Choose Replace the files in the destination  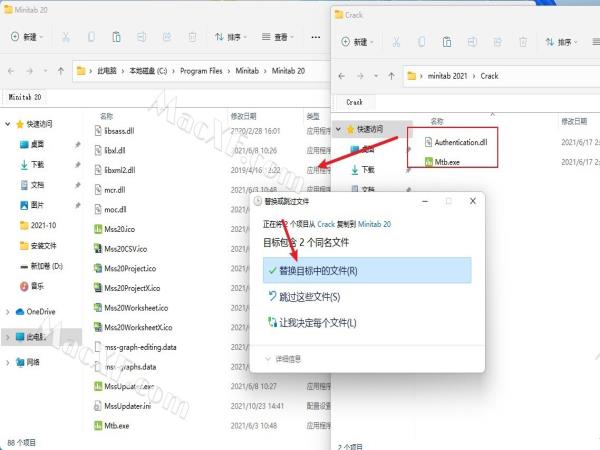point(367,271)
